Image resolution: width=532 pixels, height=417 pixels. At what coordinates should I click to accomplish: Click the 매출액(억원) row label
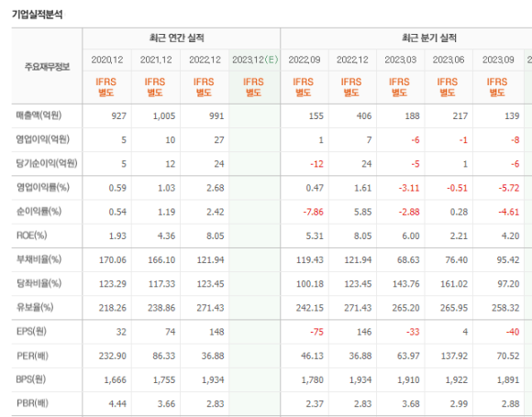39,115
